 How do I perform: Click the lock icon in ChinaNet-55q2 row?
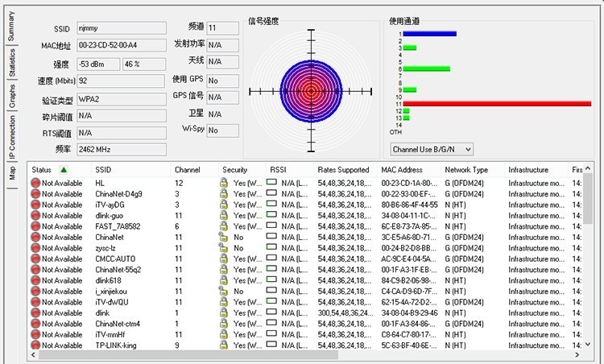click(223, 269)
